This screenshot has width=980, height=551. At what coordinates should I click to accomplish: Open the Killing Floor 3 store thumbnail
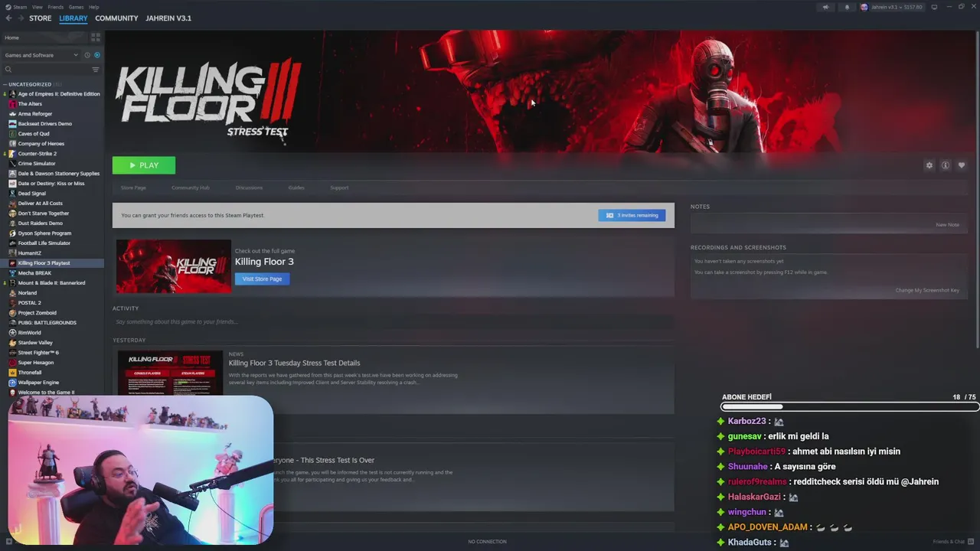click(173, 266)
